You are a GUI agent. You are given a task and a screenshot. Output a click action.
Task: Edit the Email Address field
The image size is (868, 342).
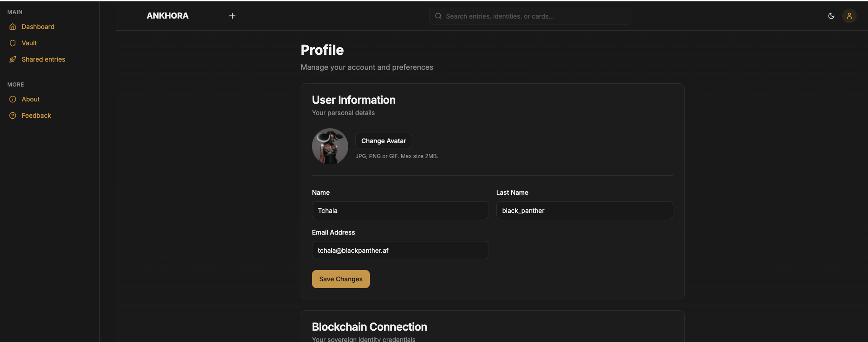tap(400, 250)
